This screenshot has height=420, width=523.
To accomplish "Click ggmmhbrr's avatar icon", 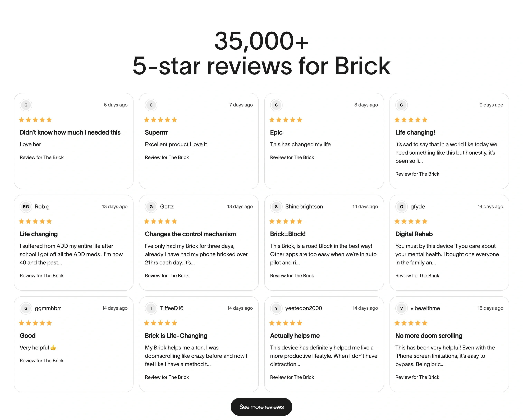I will tap(26, 308).
